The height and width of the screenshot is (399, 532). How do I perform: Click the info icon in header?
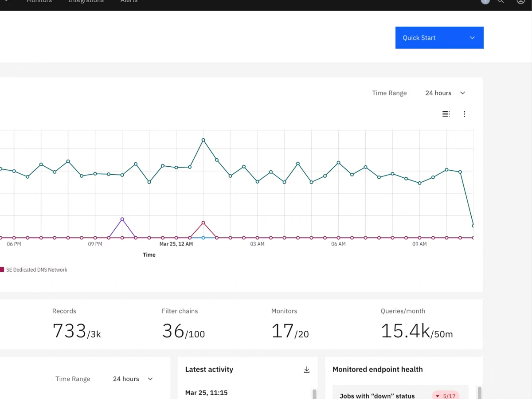click(x=485, y=1)
